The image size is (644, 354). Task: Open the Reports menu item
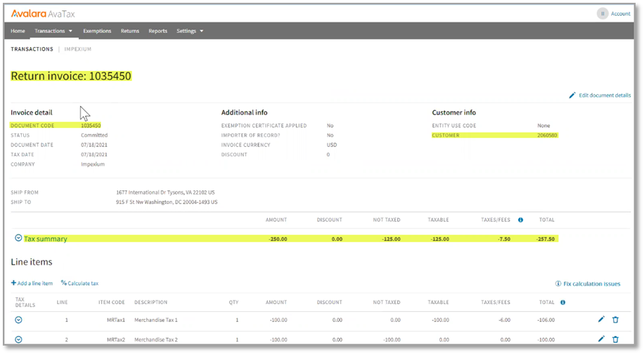point(157,31)
